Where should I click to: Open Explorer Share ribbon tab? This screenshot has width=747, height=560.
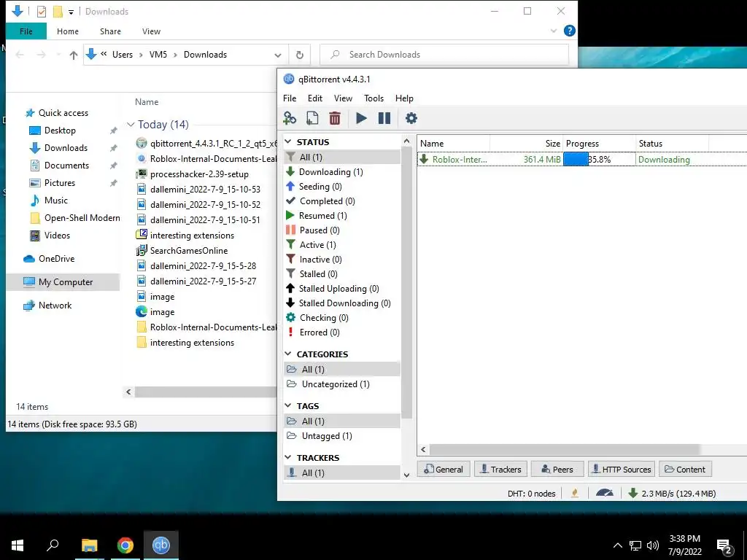[111, 31]
